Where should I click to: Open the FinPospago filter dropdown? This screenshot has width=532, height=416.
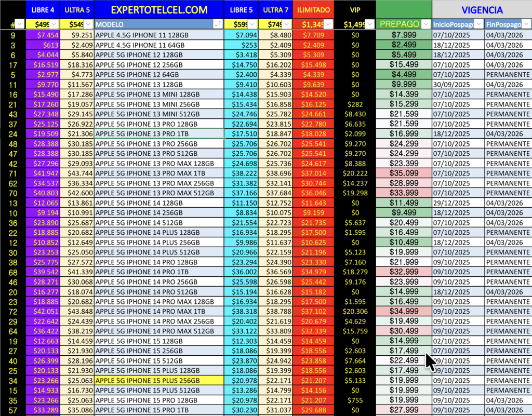click(527, 24)
